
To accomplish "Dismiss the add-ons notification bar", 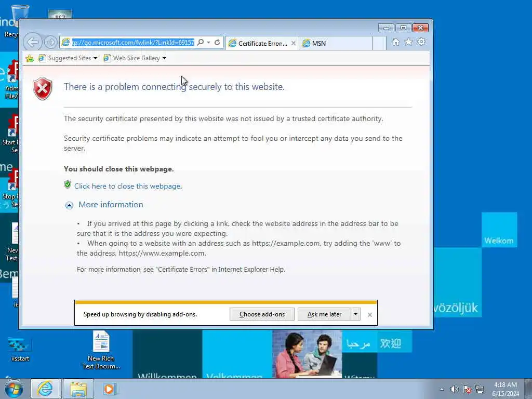I will click(x=370, y=315).
